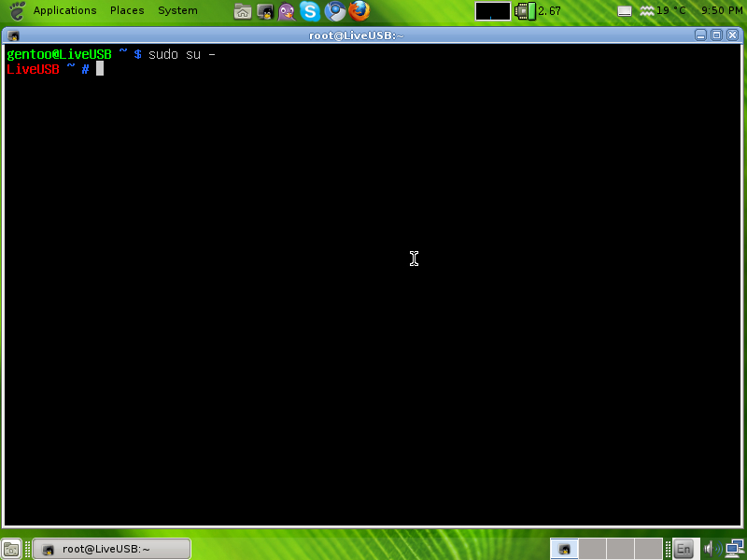This screenshot has height=560, width=747.
Task: Open the terminal window menu icon in the title bar
Action: (14, 35)
